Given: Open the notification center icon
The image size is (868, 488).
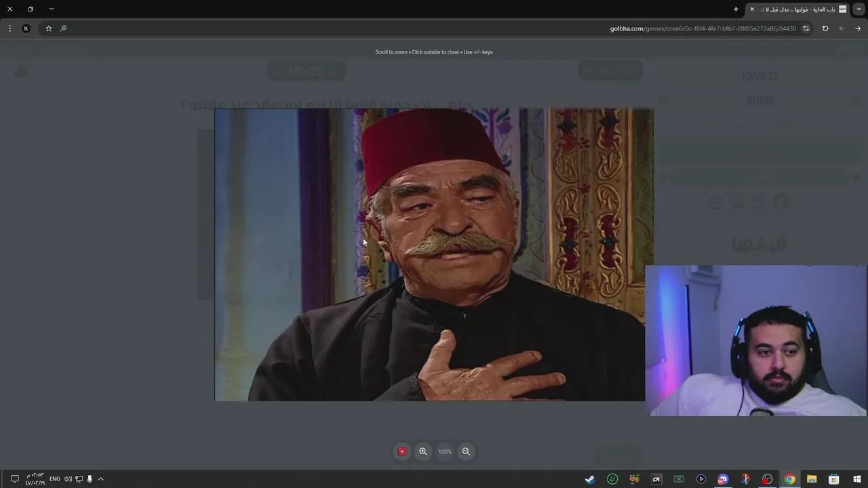Looking at the screenshot, I should [14, 479].
